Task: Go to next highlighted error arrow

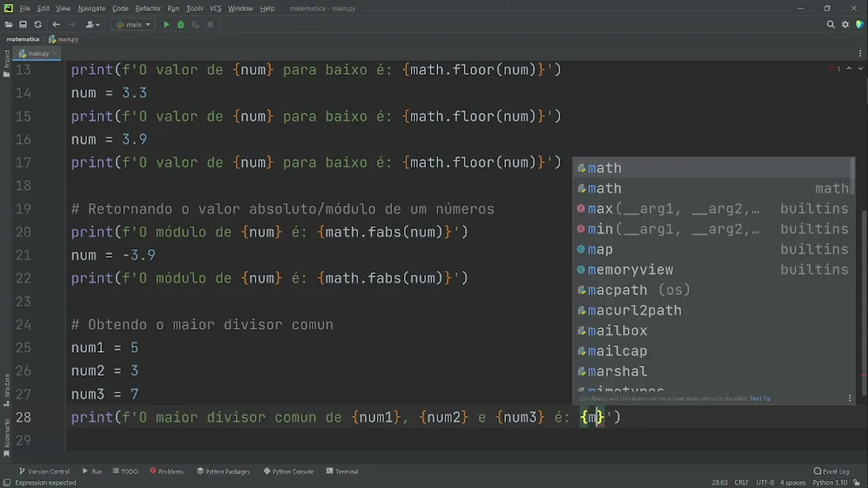Action: pos(861,69)
